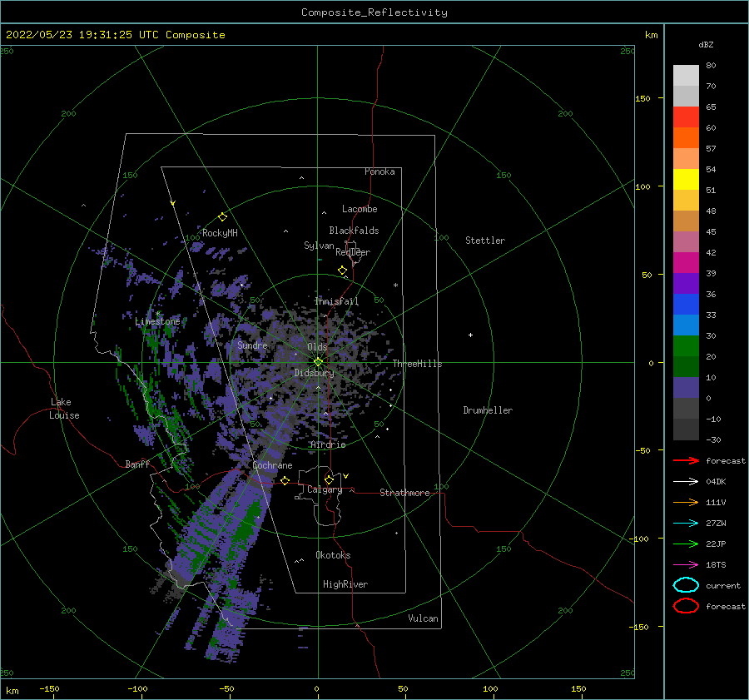Click the cyan 'current' ellipse legend icon

(686, 585)
